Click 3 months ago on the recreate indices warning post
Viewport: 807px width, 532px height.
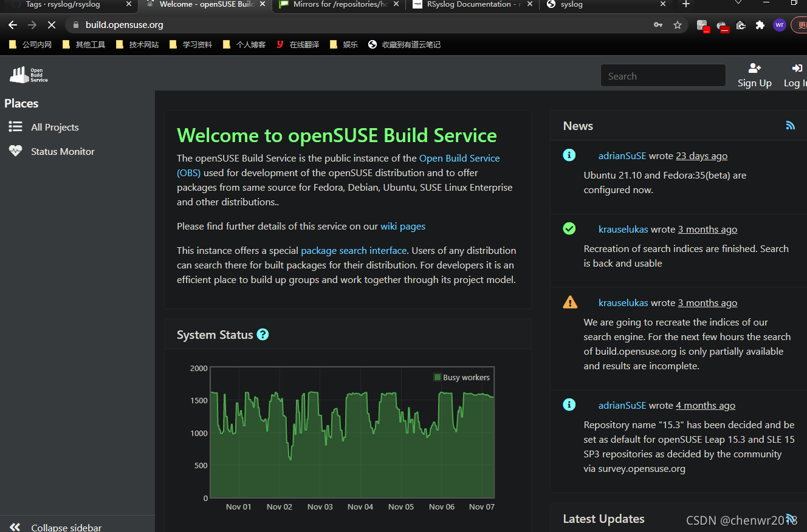click(707, 302)
